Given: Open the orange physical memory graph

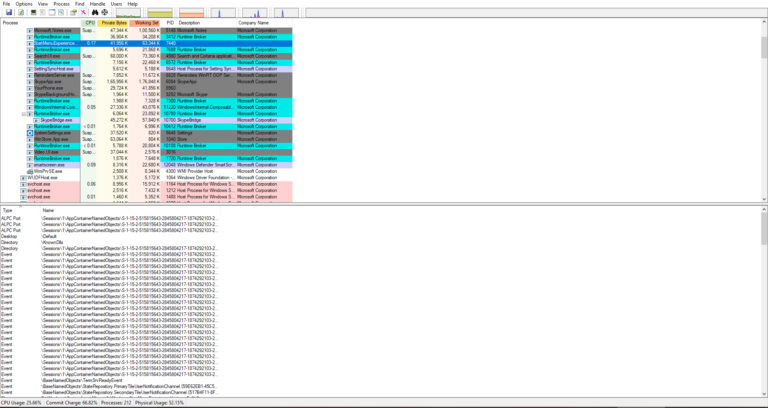Looking at the screenshot, I should (192, 13).
